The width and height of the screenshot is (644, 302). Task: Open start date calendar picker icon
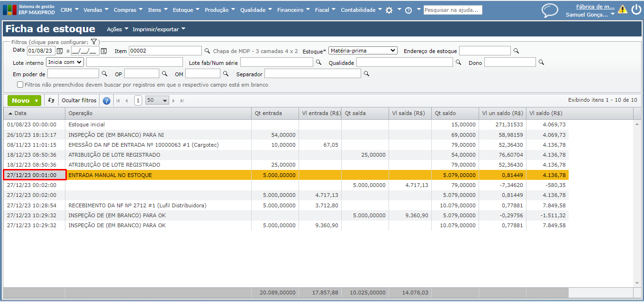coord(60,51)
